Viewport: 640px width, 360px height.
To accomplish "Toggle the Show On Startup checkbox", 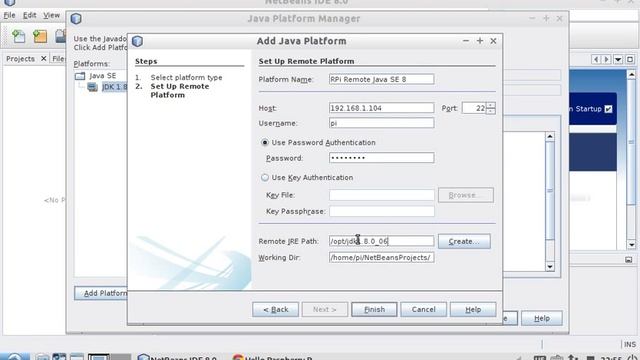I will (x=608, y=109).
